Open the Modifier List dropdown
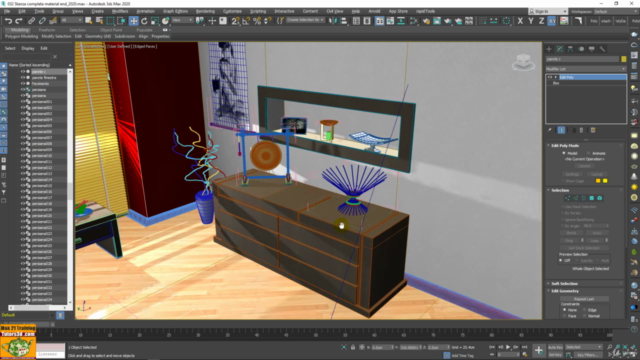Viewport: 640px width, 360px height. click(x=586, y=69)
